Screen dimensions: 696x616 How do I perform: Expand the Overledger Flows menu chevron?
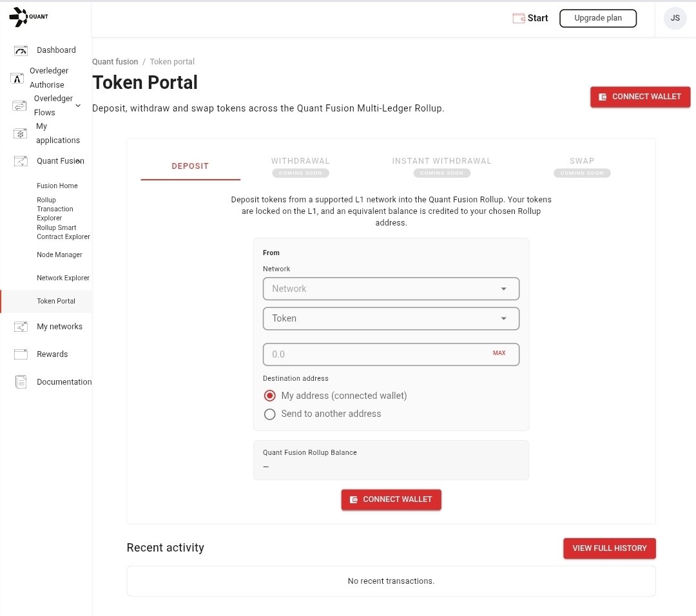point(78,106)
